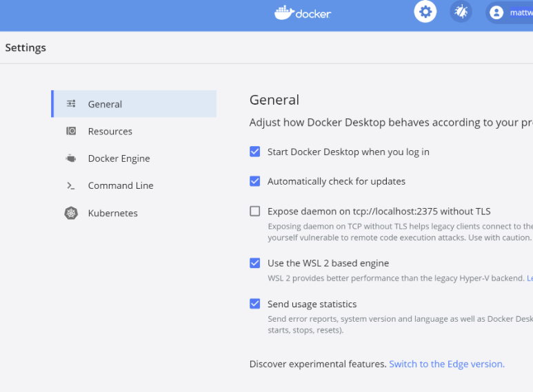Screen dimensions: 533x392
Task: Click the Exposing daemon on TCP warning text
Action: [x=400, y=232]
